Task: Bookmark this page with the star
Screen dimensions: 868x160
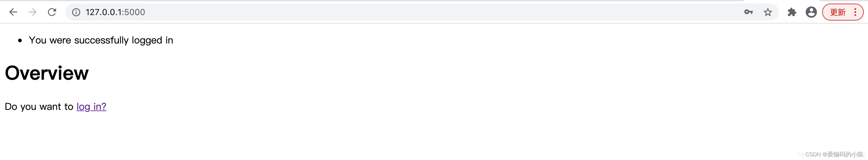Action: point(768,12)
